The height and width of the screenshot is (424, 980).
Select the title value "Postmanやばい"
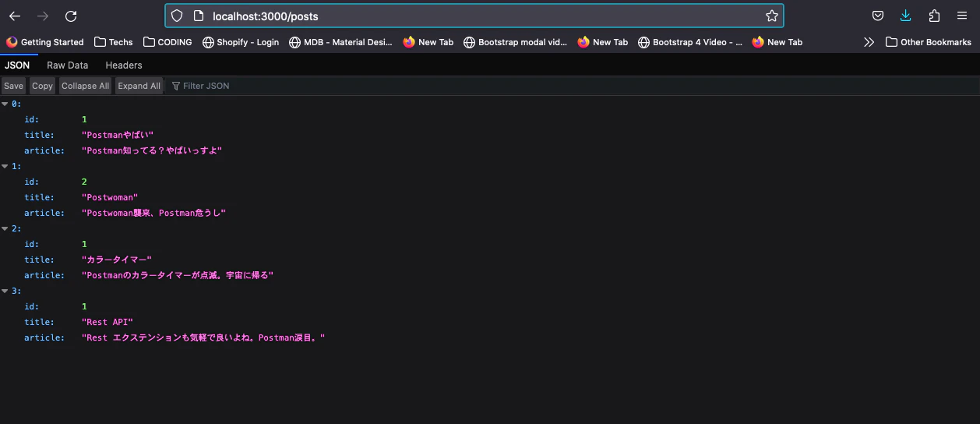118,135
